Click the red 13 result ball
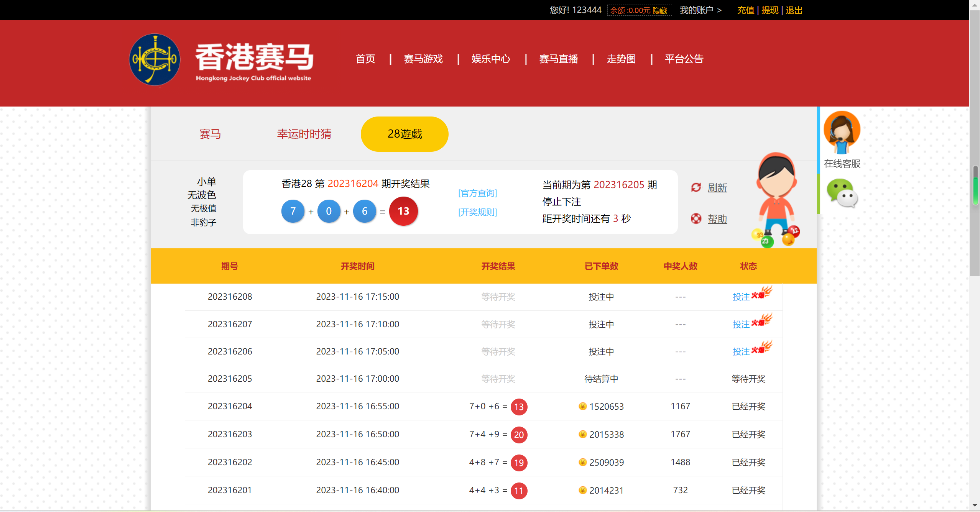Screen dimensions: 980x512 [403, 211]
